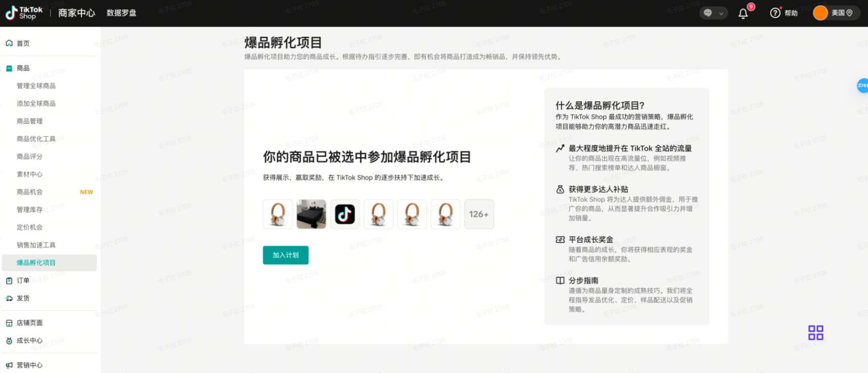Click the 爆品孵化项目 page title
The height and width of the screenshot is (373, 868).
283,43
